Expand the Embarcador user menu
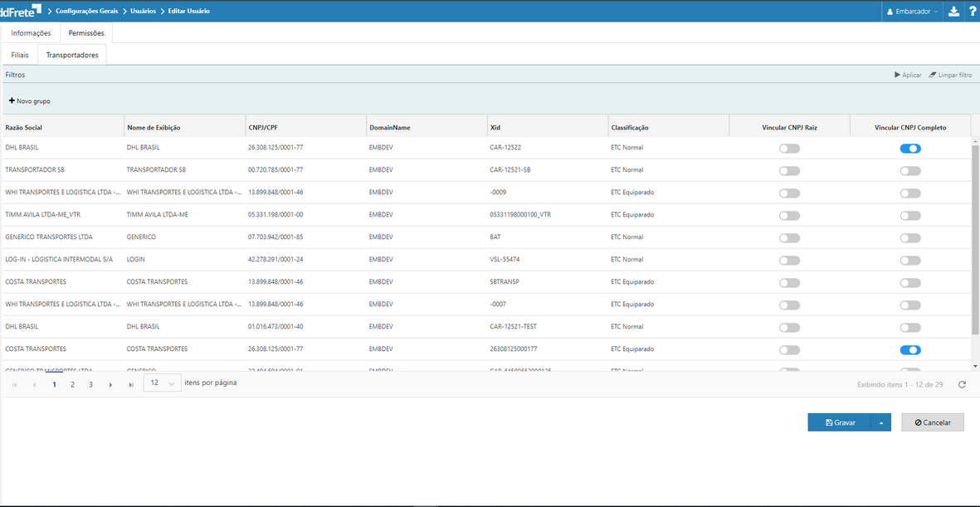Viewport: 980px width, 507px height. (x=913, y=12)
